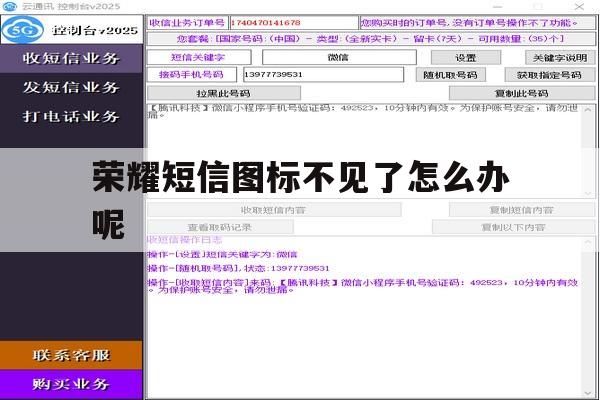Screen dimensions: 600x400
Task: Click the 复制此号码 button
Action: [x=522, y=93]
